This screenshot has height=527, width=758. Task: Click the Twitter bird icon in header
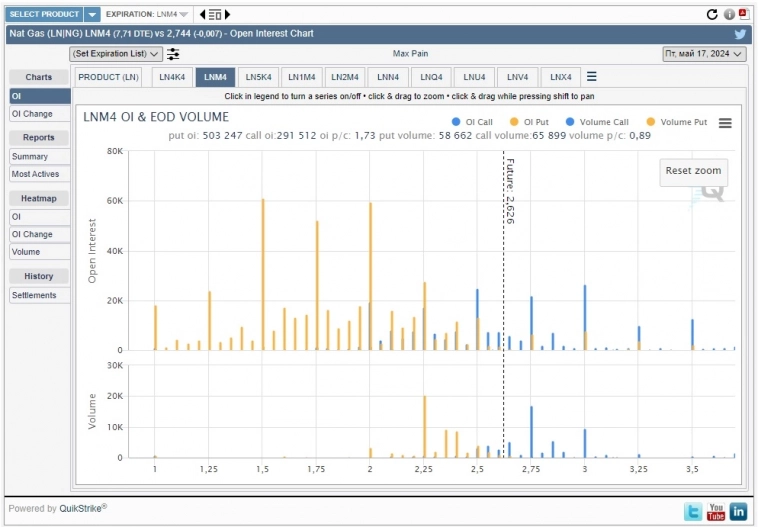[x=740, y=34]
